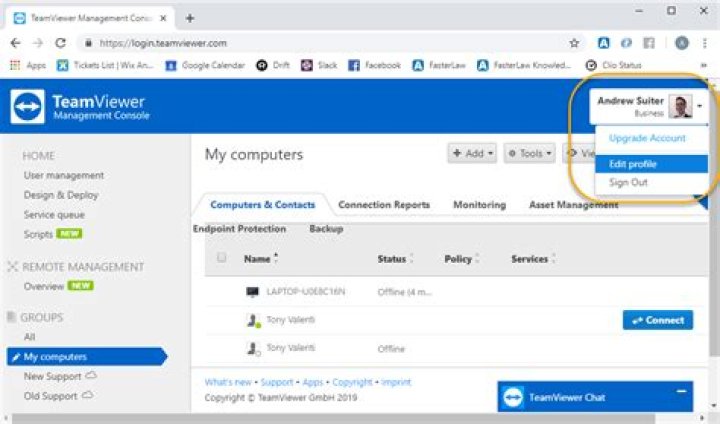This screenshot has height=424, width=720.
Task: Show more bookmarks with the overflow chevron
Action: click(703, 65)
